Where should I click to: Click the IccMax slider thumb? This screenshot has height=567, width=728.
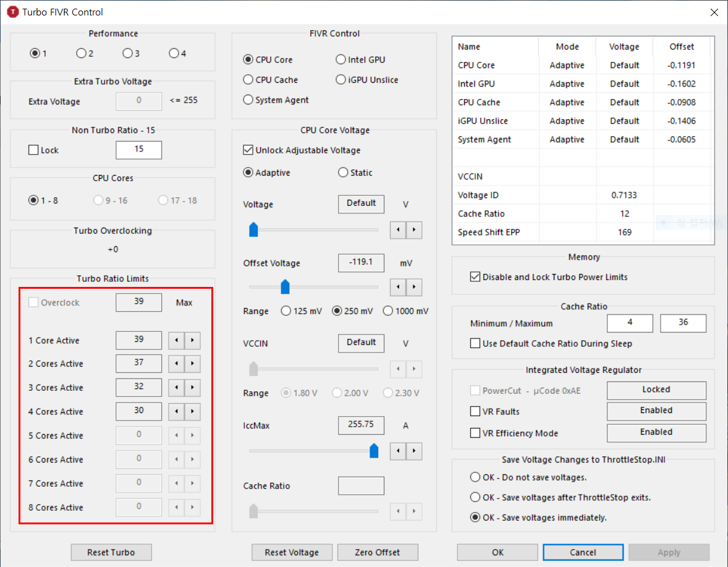click(x=374, y=450)
